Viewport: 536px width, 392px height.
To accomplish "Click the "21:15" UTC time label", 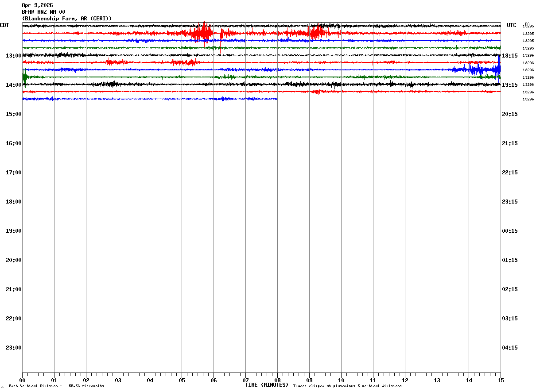I will click(x=510, y=143).
